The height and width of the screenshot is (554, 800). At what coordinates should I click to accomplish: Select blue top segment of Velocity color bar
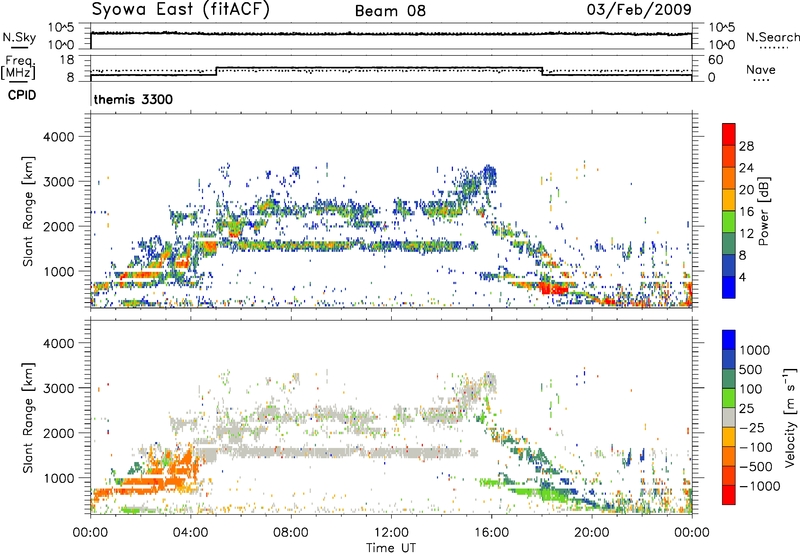click(729, 340)
